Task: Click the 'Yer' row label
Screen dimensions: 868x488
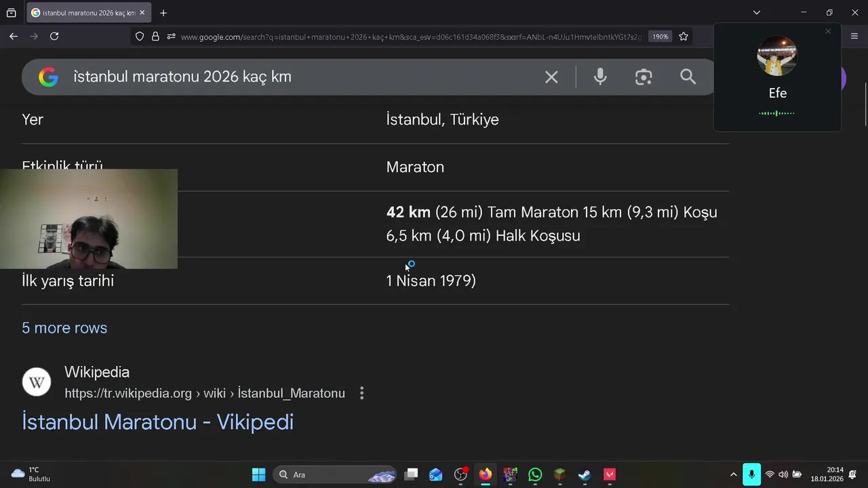Action: [x=33, y=120]
